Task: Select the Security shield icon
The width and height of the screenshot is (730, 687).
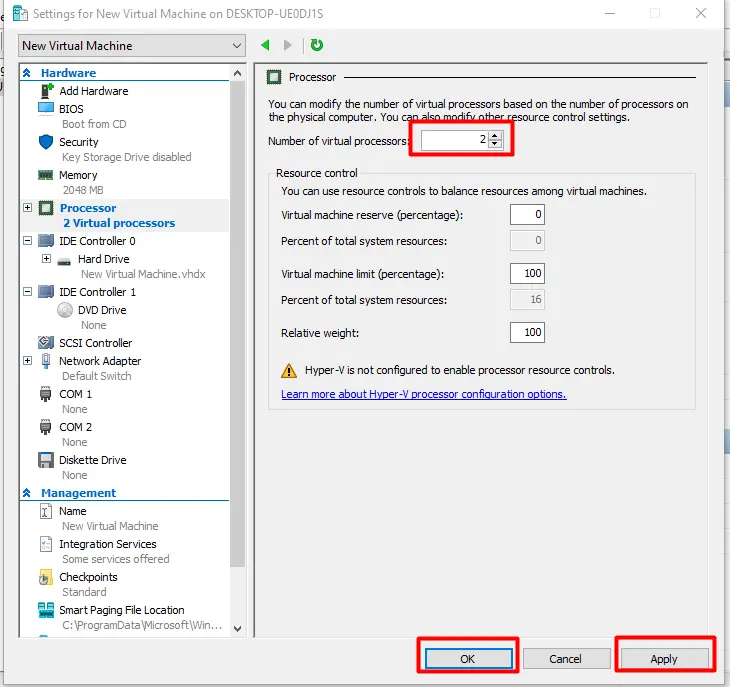Action: [46, 142]
